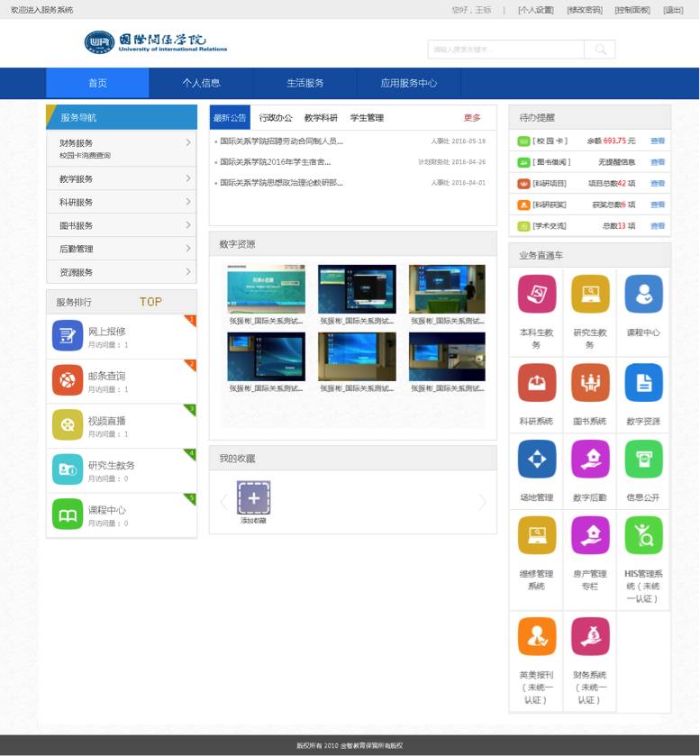Screen dimensions: 700x756
Task: Open the 信息公开 icon
Action: pyautogui.click(x=643, y=459)
